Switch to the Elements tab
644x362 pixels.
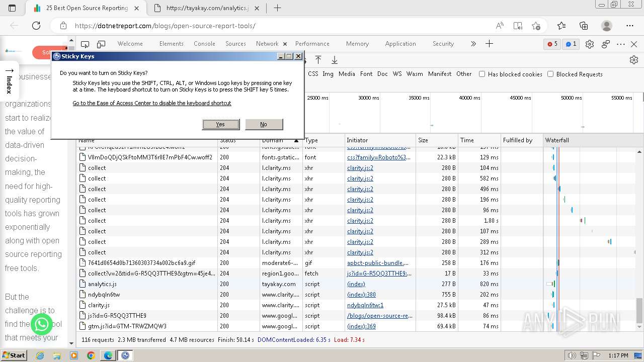(171, 44)
